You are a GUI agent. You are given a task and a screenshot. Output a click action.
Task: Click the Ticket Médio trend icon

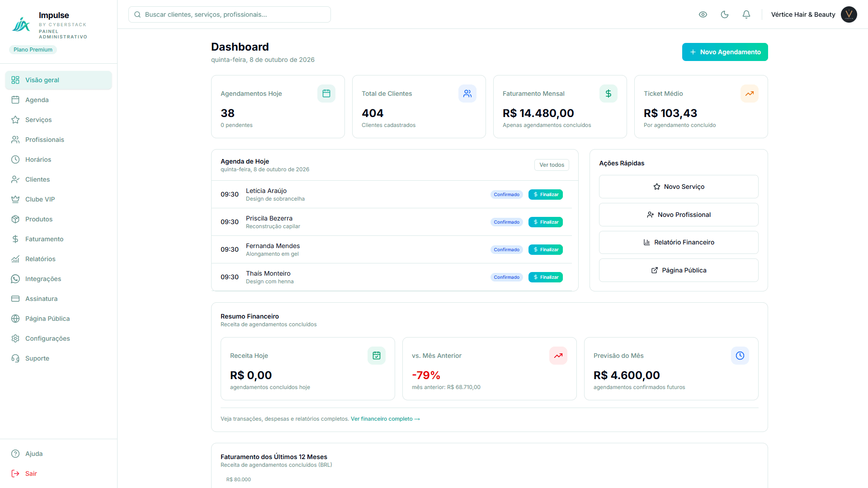pyautogui.click(x=750, y=94)
